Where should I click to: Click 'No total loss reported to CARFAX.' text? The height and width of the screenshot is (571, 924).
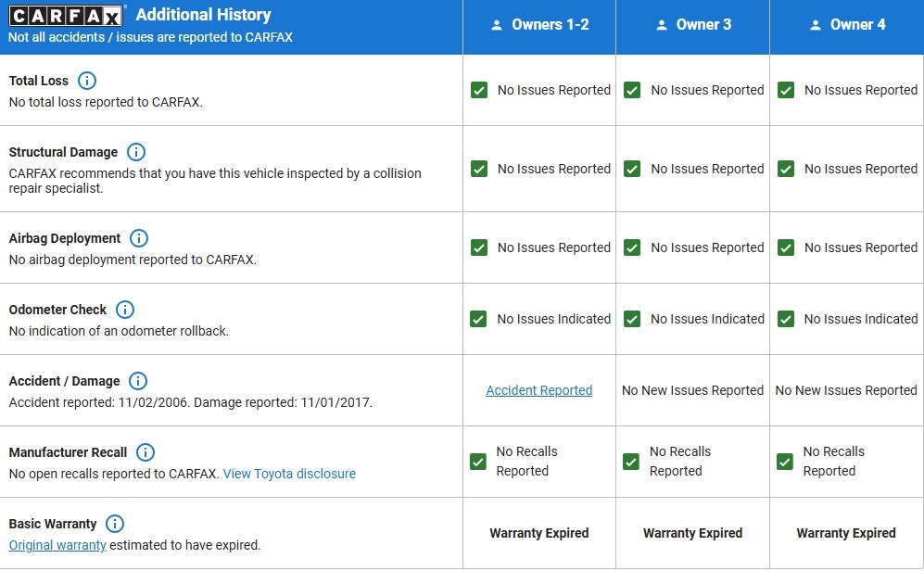tap(106, 102)
